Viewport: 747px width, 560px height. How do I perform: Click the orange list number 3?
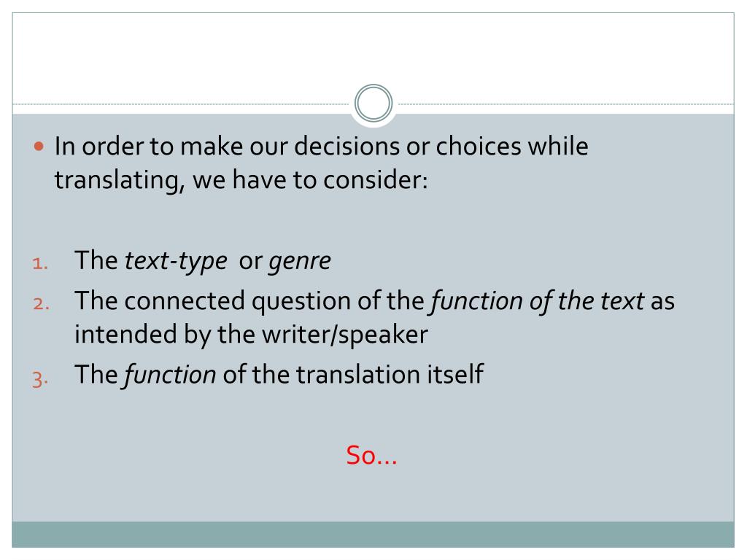pos(40,379)
